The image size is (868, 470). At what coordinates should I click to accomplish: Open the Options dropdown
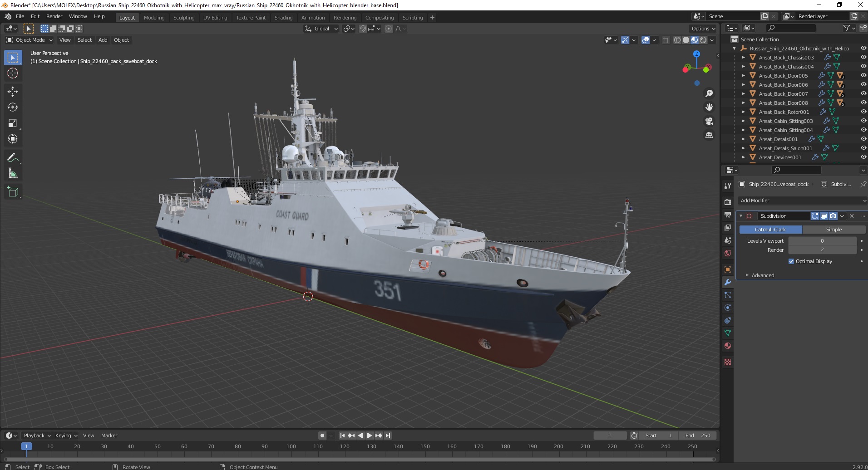click(x=703, y=29)
